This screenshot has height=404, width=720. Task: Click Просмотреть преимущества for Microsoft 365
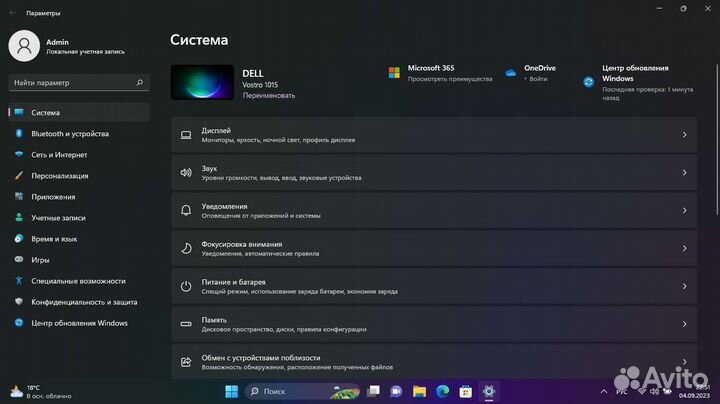pyautogui.click(x=450, y=79)
